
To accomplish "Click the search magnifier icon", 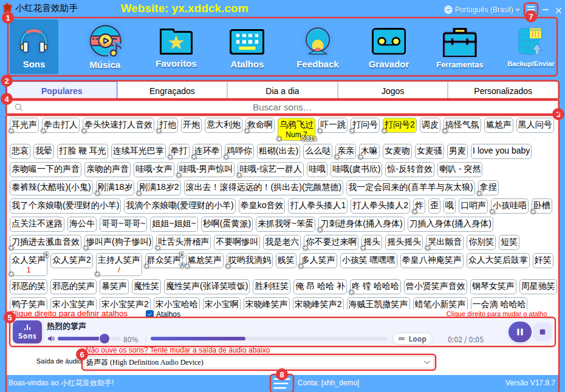I will (x=19, y=107).
